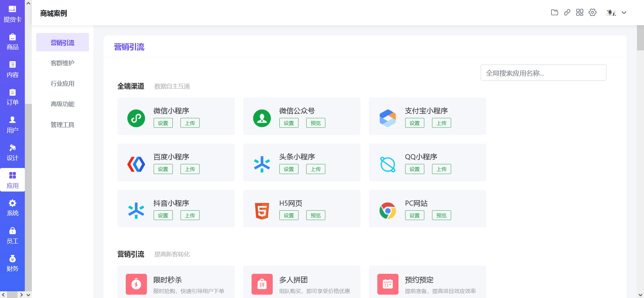Click 上传 under 百度小程序
644x298 pixels.
point(190,169)
